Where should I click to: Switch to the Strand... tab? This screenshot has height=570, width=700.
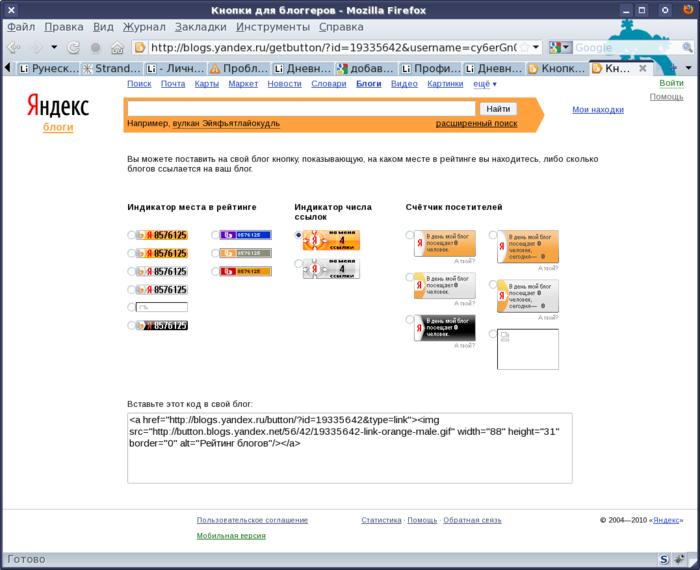[112, 68]
